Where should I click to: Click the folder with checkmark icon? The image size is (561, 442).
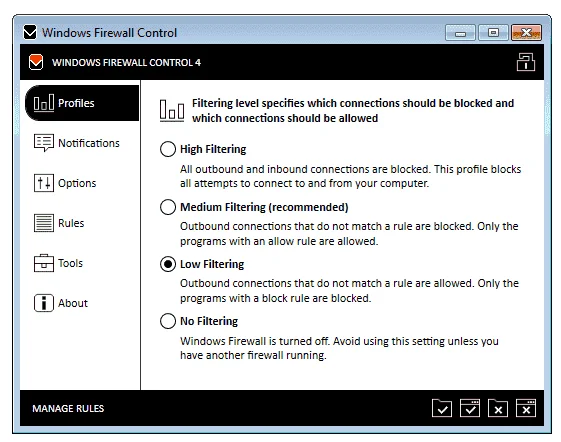[442, 408]
